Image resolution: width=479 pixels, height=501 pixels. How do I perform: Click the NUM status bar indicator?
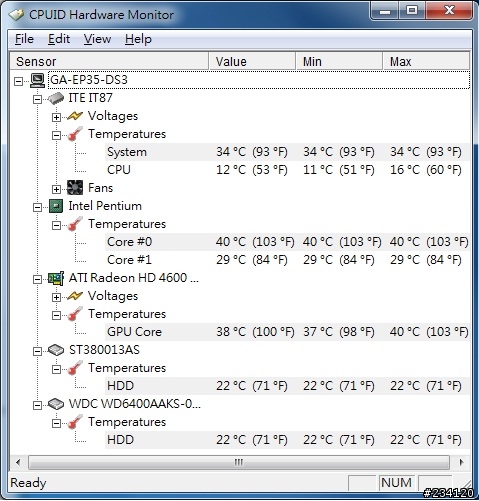pos(396,483)
